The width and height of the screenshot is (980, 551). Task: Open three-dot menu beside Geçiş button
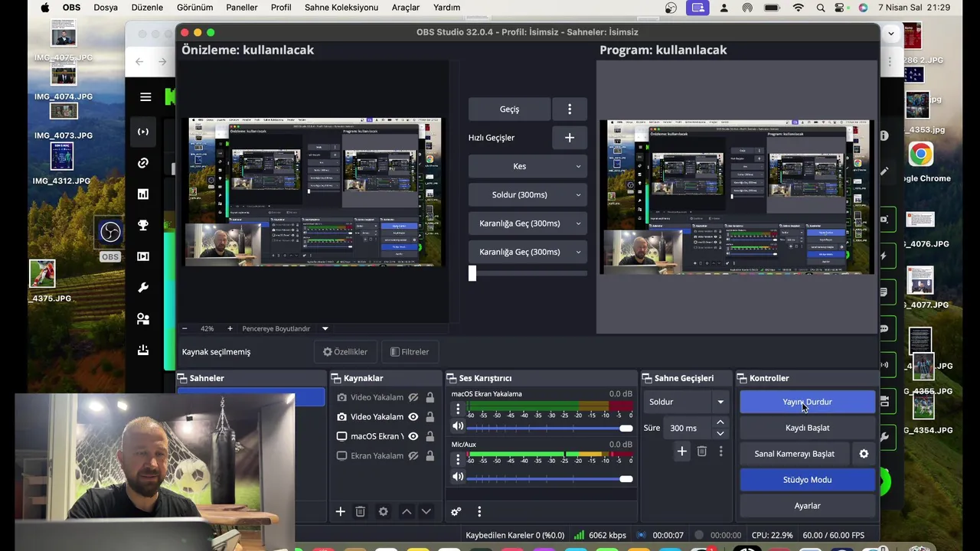pos(570,109)
